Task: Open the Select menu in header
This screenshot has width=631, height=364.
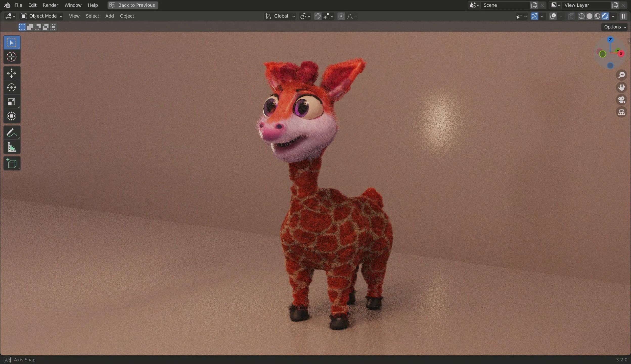Action: pyautogui.click(x=92, y=16)
